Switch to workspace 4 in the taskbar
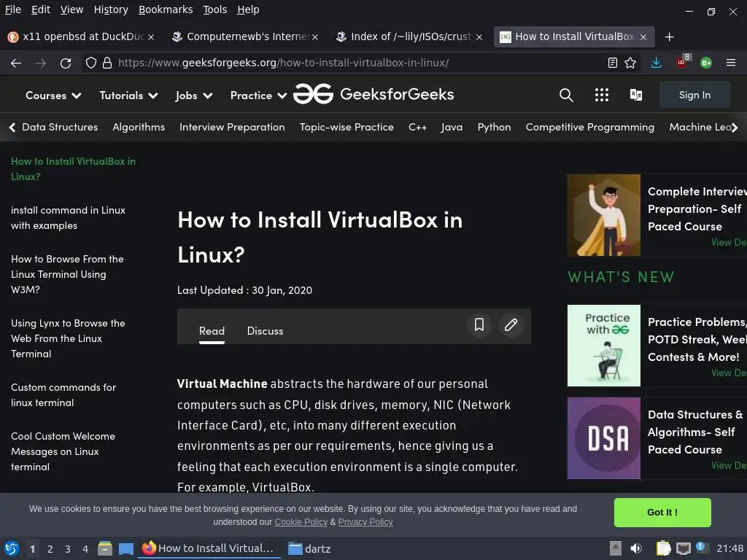The width and height of the screenshot is (747, 560). pos(85,549)
